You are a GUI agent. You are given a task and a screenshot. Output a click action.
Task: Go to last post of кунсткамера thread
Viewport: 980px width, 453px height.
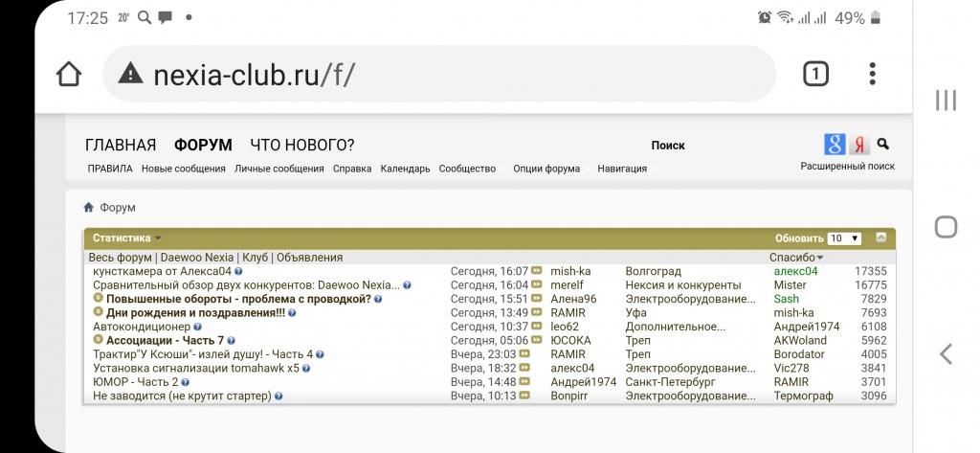point(537,271)
